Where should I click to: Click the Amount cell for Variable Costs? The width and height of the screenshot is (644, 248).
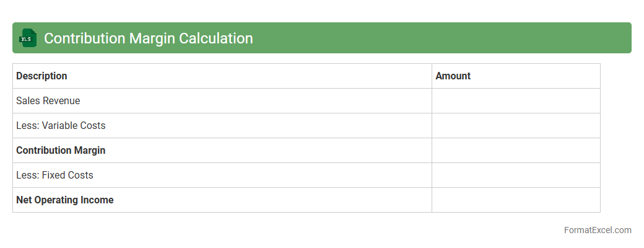coord(516,126)
